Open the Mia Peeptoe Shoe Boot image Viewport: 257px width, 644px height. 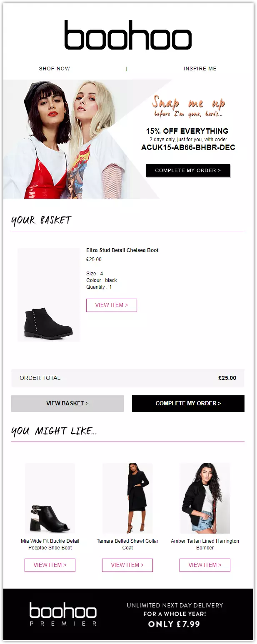50,498
